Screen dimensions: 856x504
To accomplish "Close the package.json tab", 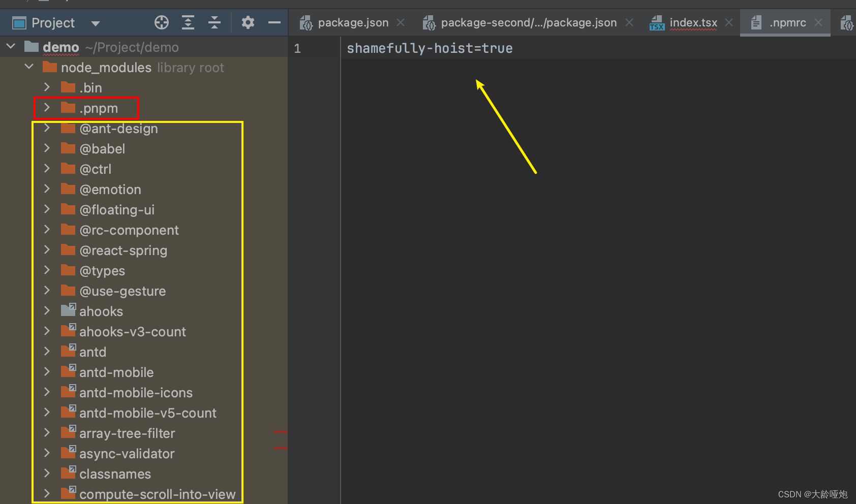I will (401, 22).
